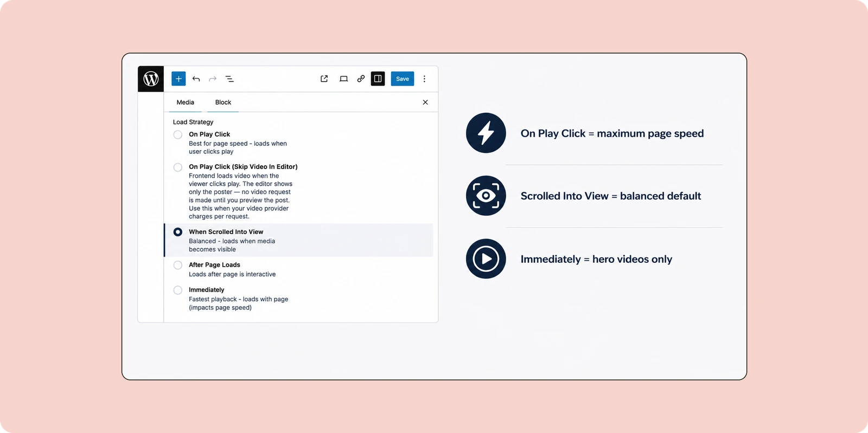Click 'Loads after page is interactive' description
868x433 pixels.
click(x=232, y=274)
